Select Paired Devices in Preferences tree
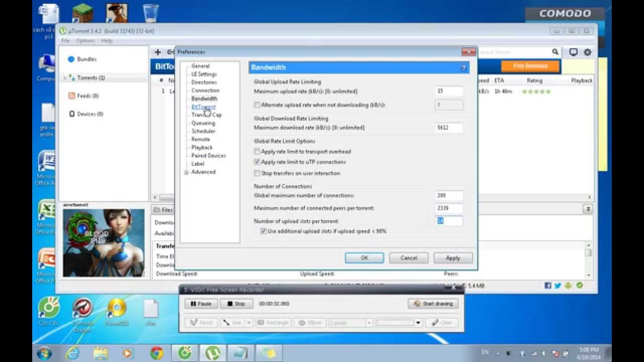The width and height of the screenshot is (644, 362). click(209, 156)
